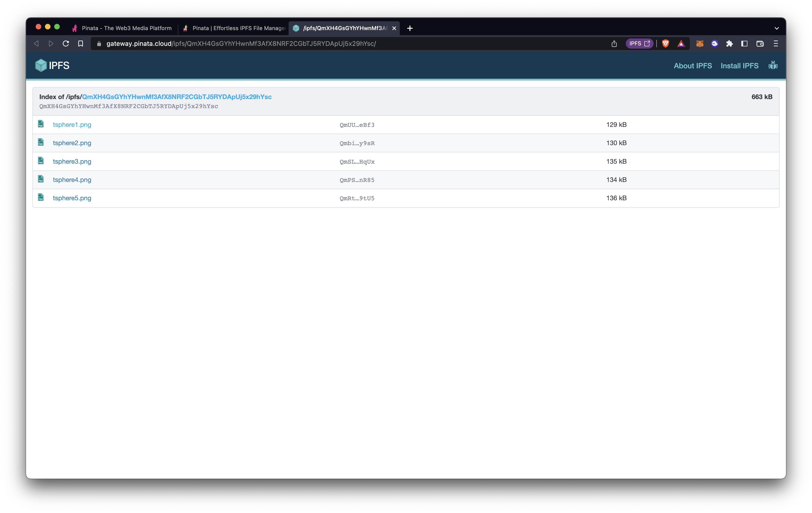Open the About IPFS link
Viewport: 812px width, 513px height.
pos(693,66)
